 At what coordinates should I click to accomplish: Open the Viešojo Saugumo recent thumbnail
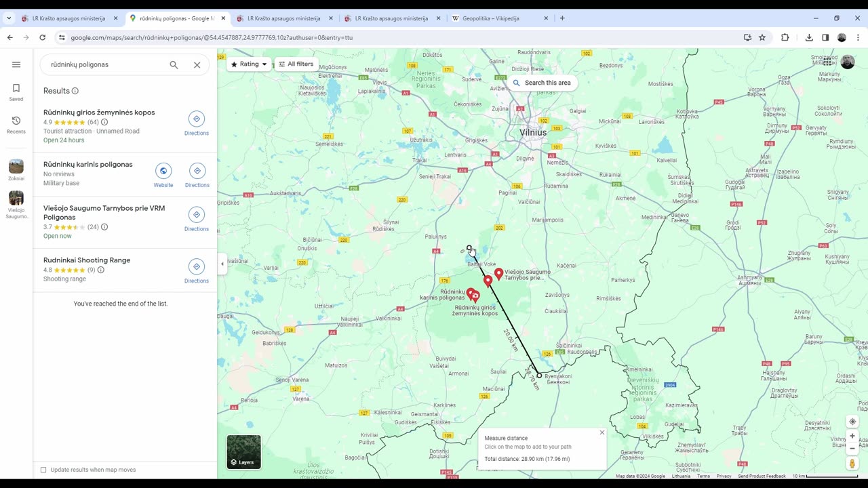16,205
